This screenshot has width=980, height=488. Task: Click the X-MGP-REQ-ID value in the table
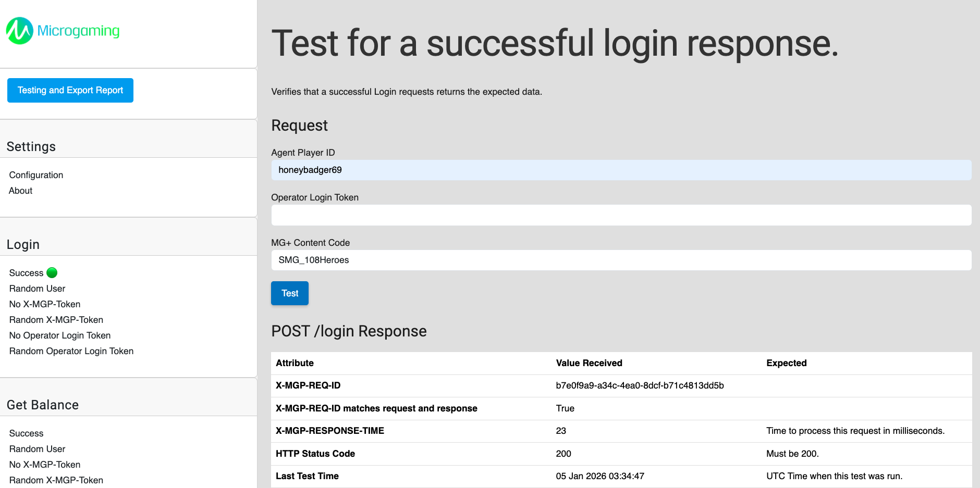coord(640,385)
